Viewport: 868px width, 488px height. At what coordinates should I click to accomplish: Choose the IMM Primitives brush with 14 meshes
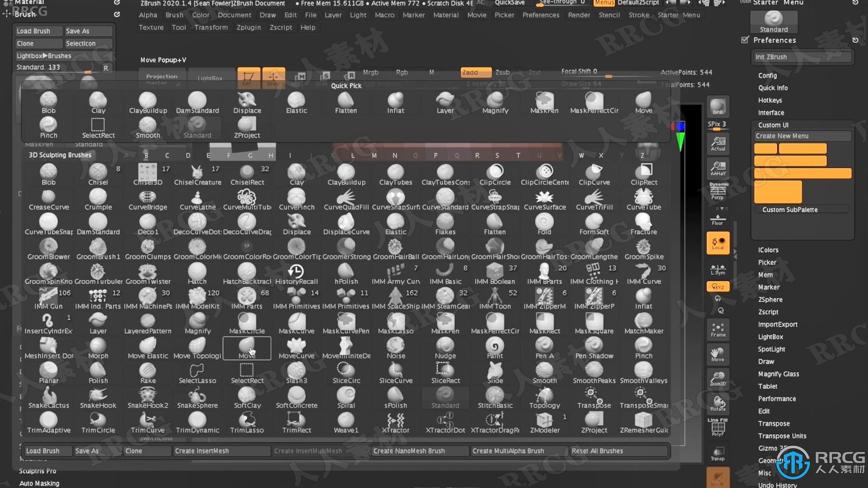[x=297, y=299]
